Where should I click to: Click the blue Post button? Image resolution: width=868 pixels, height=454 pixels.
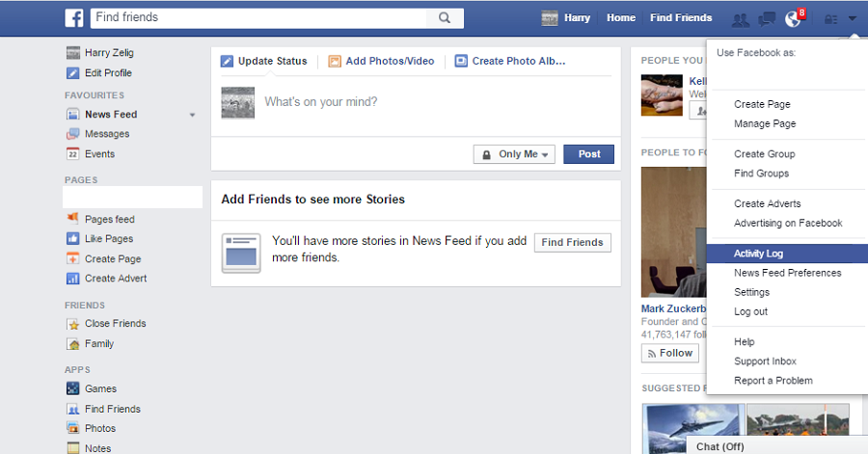[x=588, y=154]
